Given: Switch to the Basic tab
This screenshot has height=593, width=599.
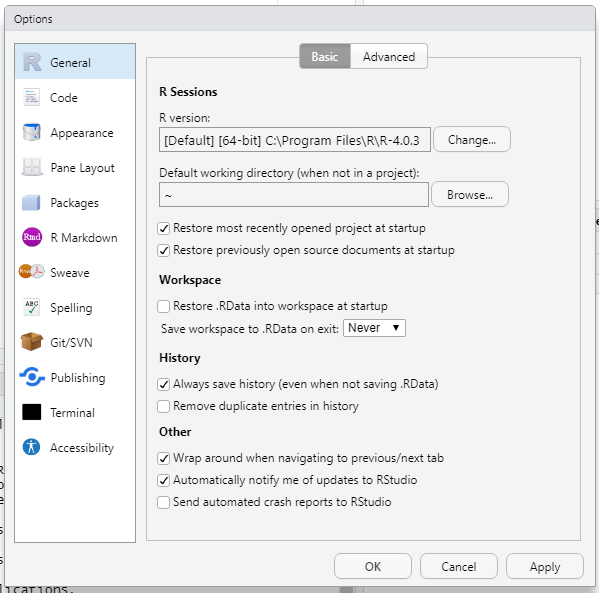Looking at the screenshot, I should click(x=325, y=57).
